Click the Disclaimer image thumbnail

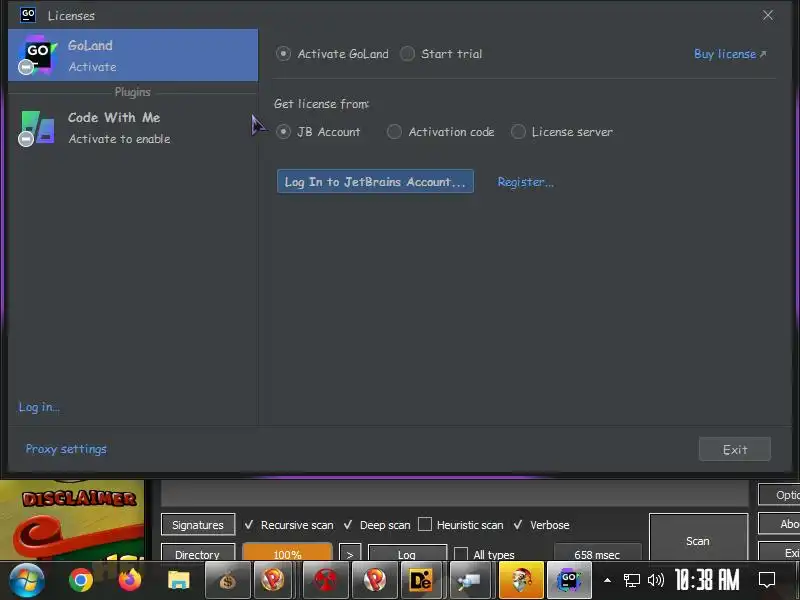tap(72, 520)
